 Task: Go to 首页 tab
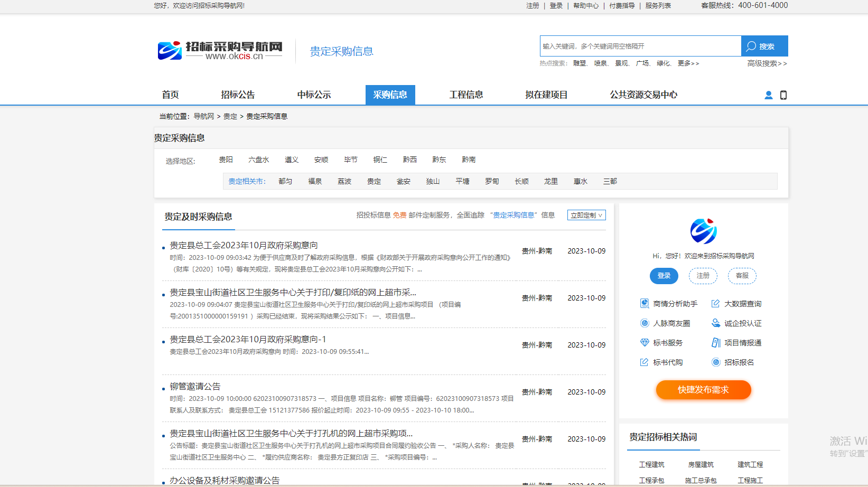click(170, 95)
